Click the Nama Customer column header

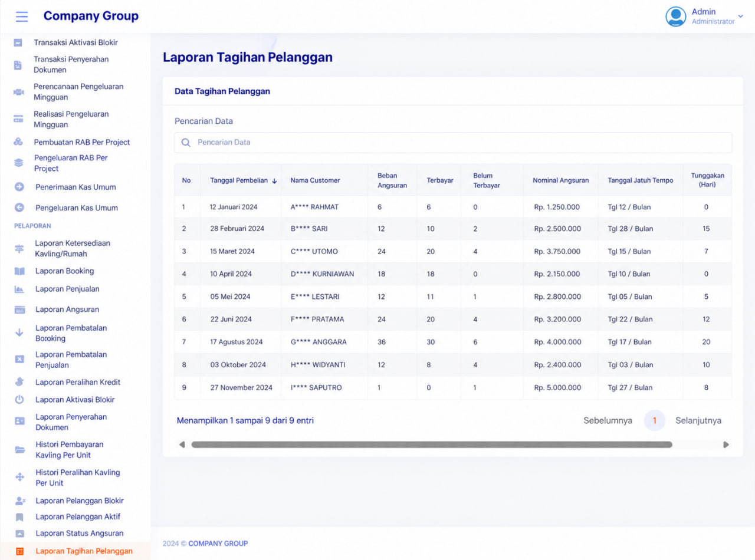[315, 180]
